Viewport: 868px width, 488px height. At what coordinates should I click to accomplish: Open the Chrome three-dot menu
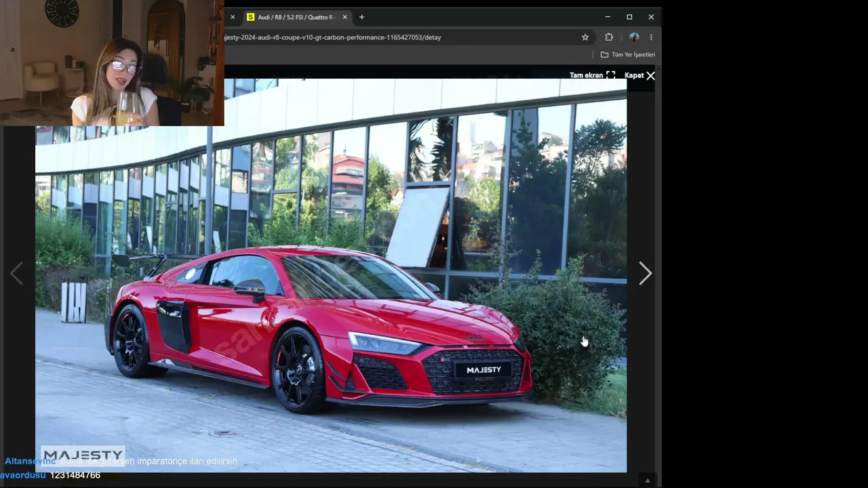click(x=651, y=37)
